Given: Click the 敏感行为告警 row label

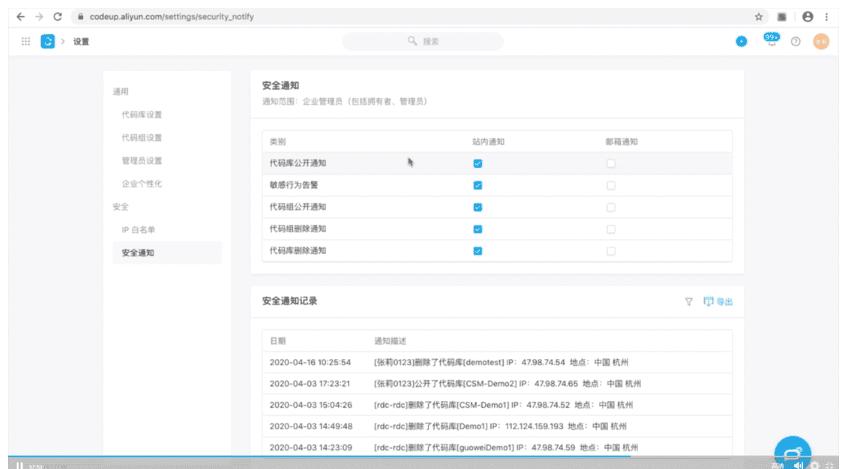Looking at the screenshot, I should click(294, 185).
